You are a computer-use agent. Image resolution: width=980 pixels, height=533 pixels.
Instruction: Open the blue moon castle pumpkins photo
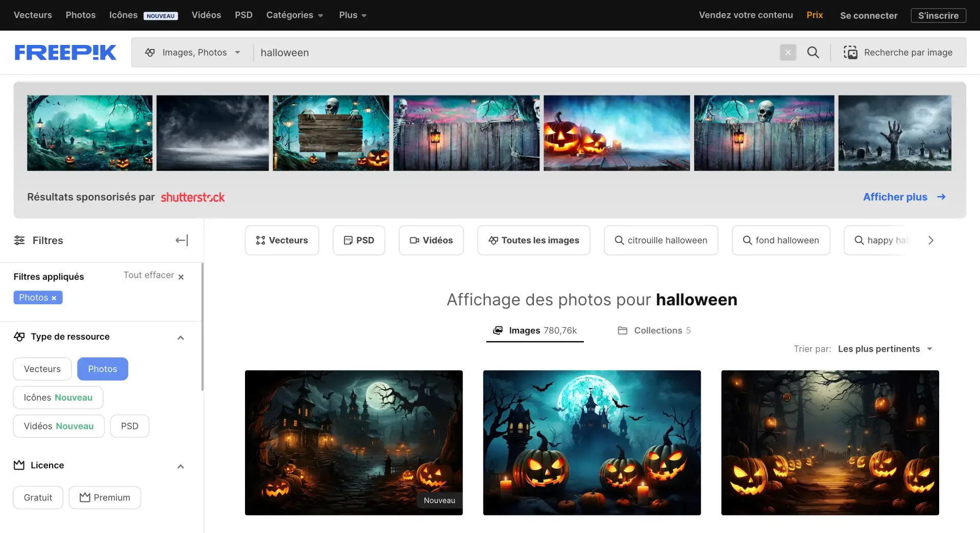(592, 443)
